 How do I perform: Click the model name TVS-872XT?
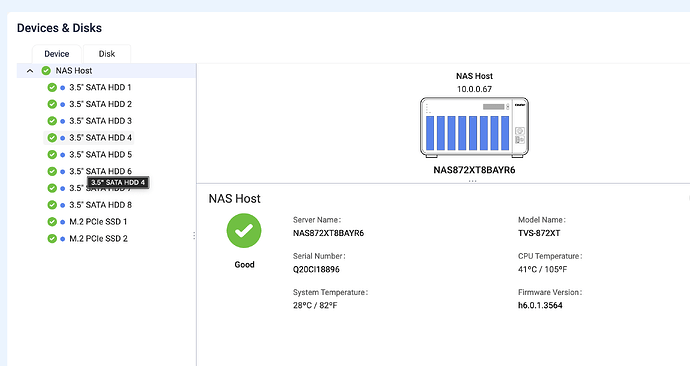point(539,233)
